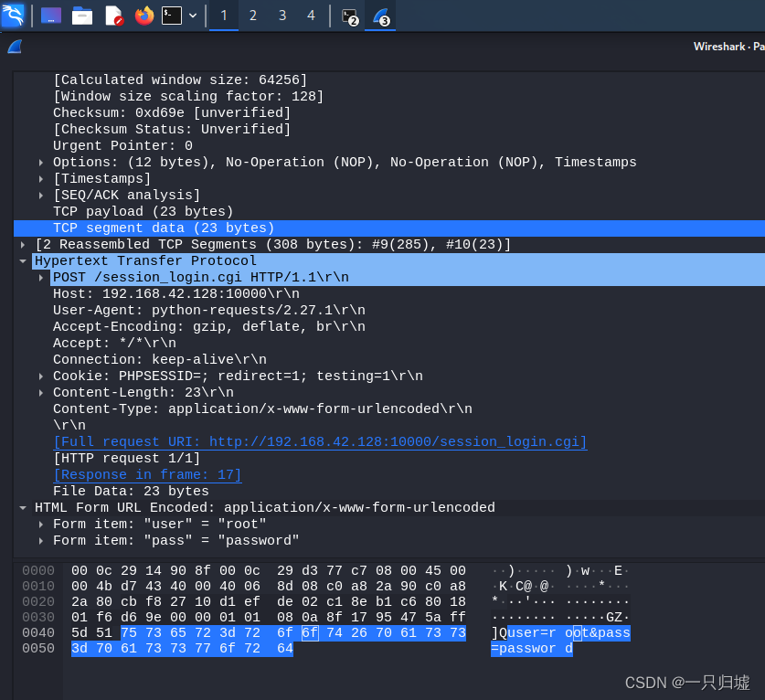This screenshot has height=700, width=765.
Task: Switch to Wireshark via its taskbar icon
Action: click(380, 16)
